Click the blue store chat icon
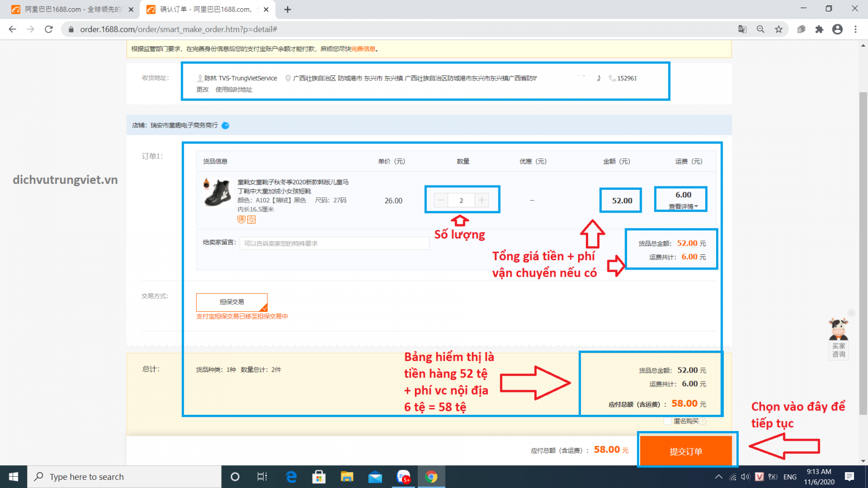868x488 pixels. [x=226, y=125]
